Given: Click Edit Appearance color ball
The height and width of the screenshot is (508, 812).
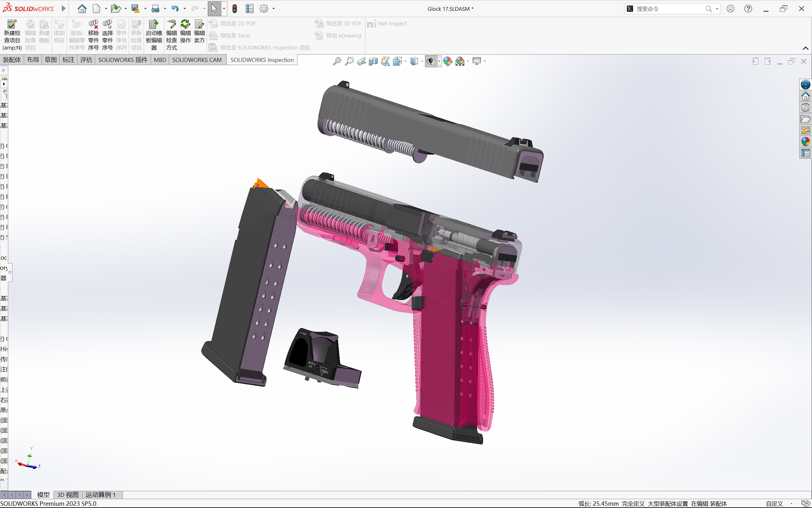Looking at the screenshot, I should click(447, 61).
